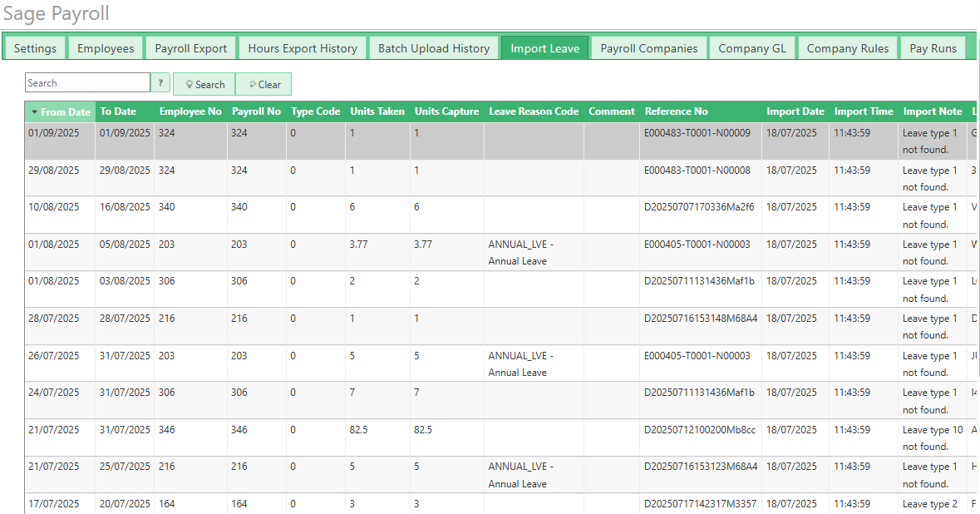Go to the Pay Runs tab

point(933,48)
